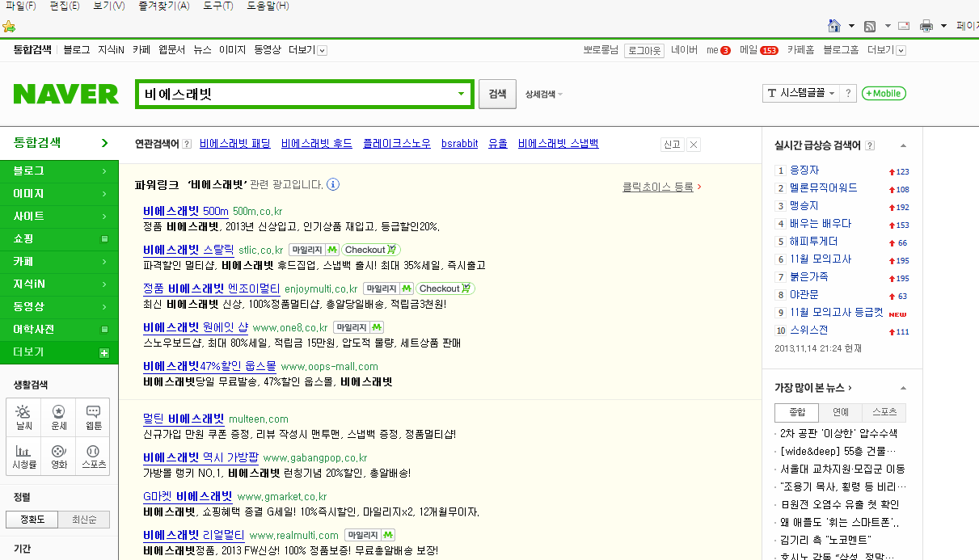Open the 영화 movie shortcut
This screenshot has width=979, height=560.
tap(58, 456)
